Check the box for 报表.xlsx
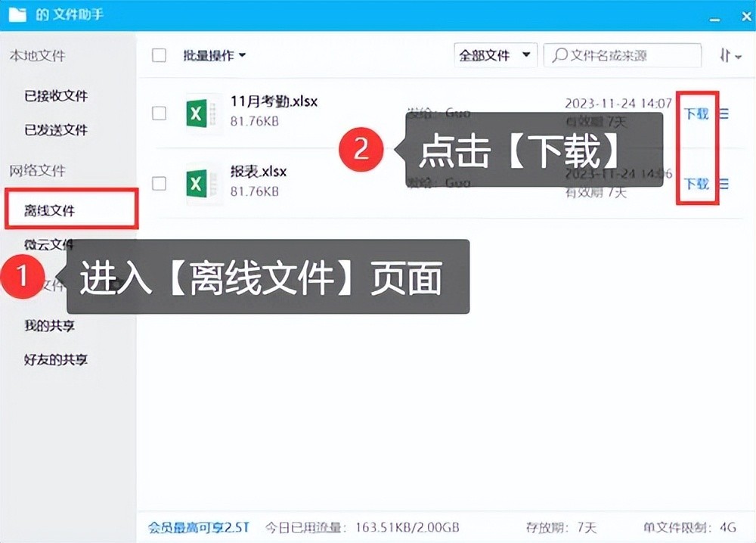This screenshot has height=543, width=756. 159,183
